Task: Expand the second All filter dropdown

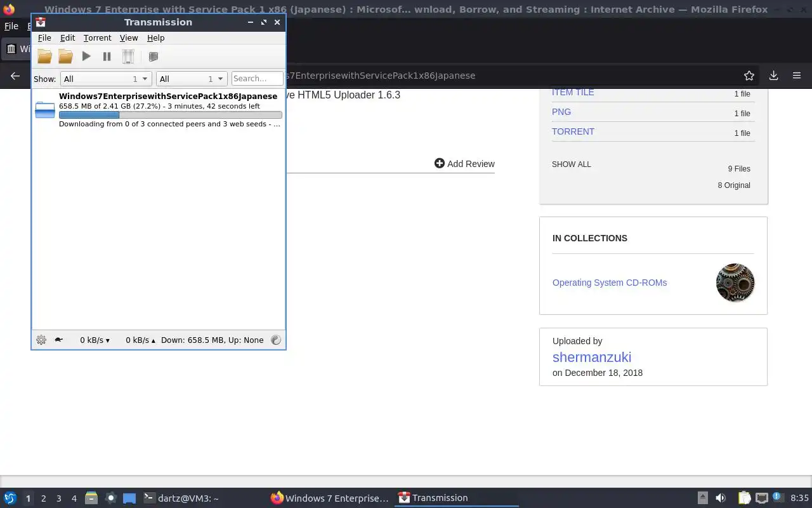Action: (192, 79)
